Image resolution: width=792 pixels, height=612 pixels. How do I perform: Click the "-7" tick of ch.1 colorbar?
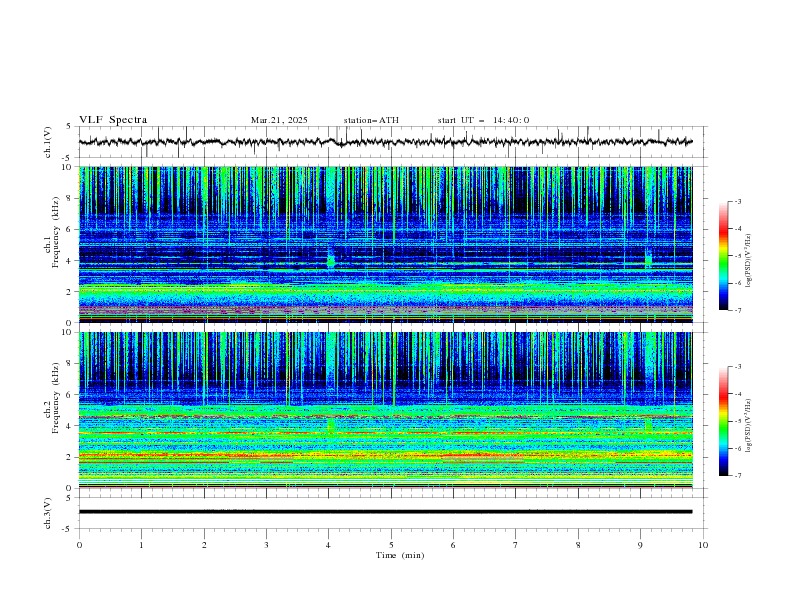coord(738,310)
